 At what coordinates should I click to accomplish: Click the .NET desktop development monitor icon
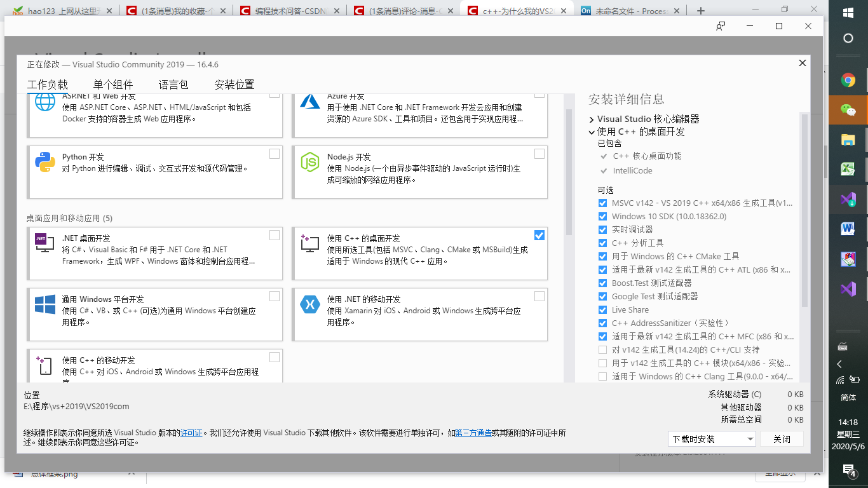45,243
